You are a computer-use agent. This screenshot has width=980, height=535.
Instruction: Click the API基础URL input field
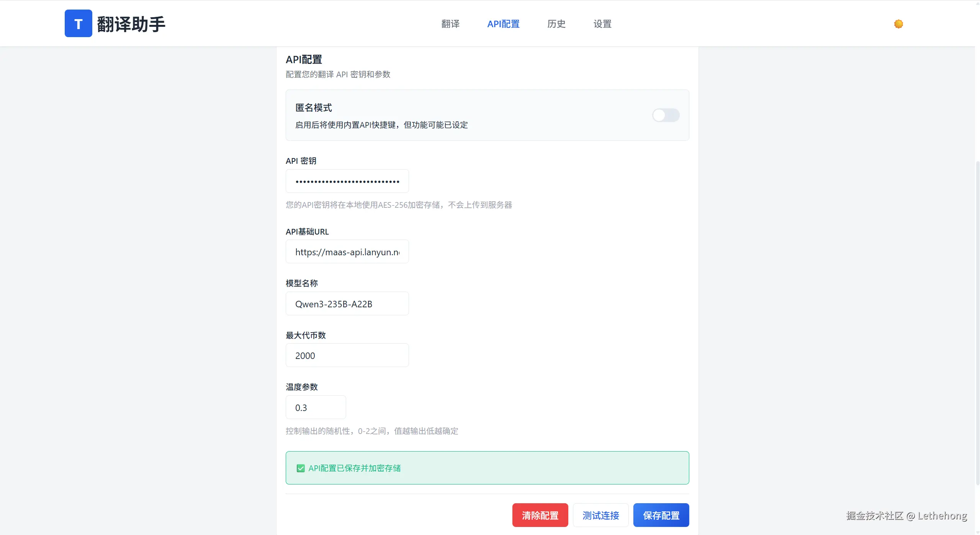(x=347, y=252)
